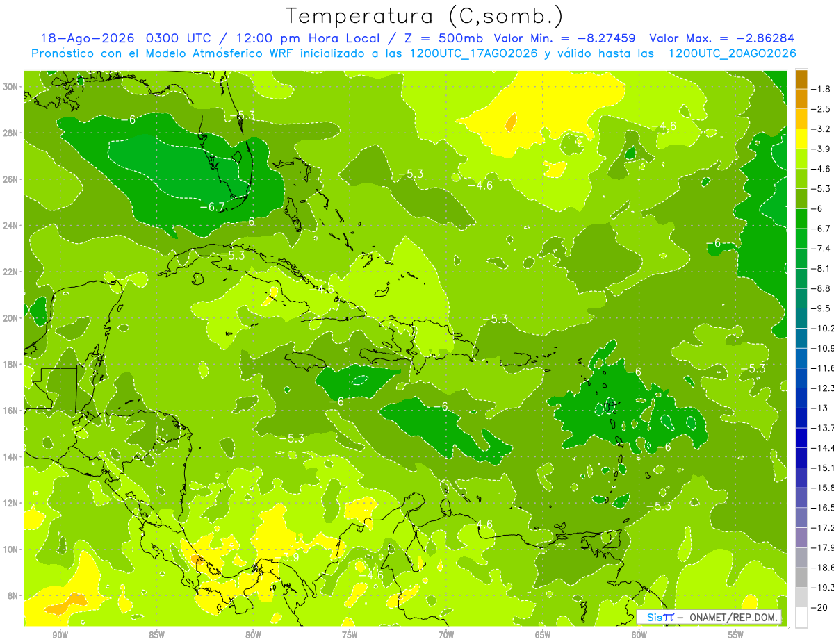
Task: Click the '80W' longitude label
Action: coord(254,635)
